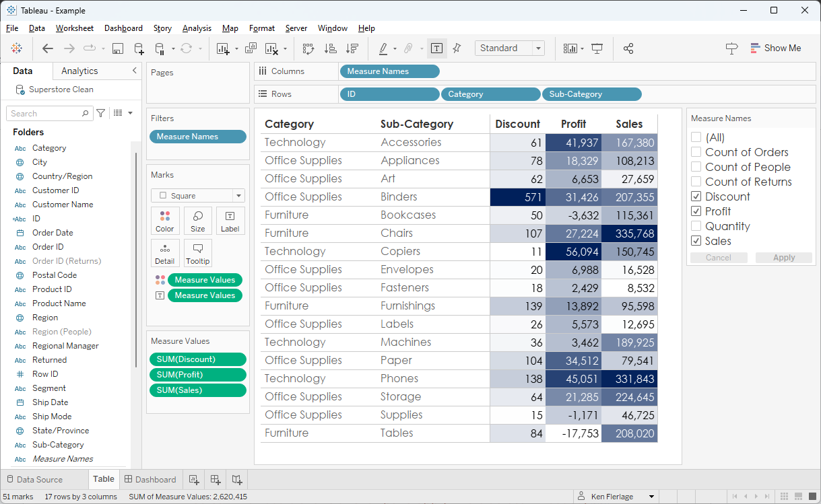Open the Worksheet menu
Screen dimensions: 821x504
tap(75, 28)
